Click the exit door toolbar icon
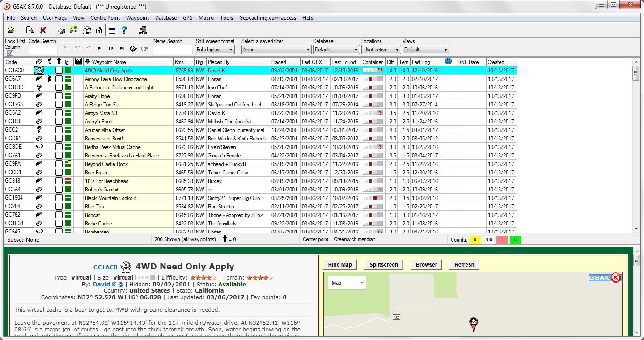This screenshot has height=340, width=644. 143,30
